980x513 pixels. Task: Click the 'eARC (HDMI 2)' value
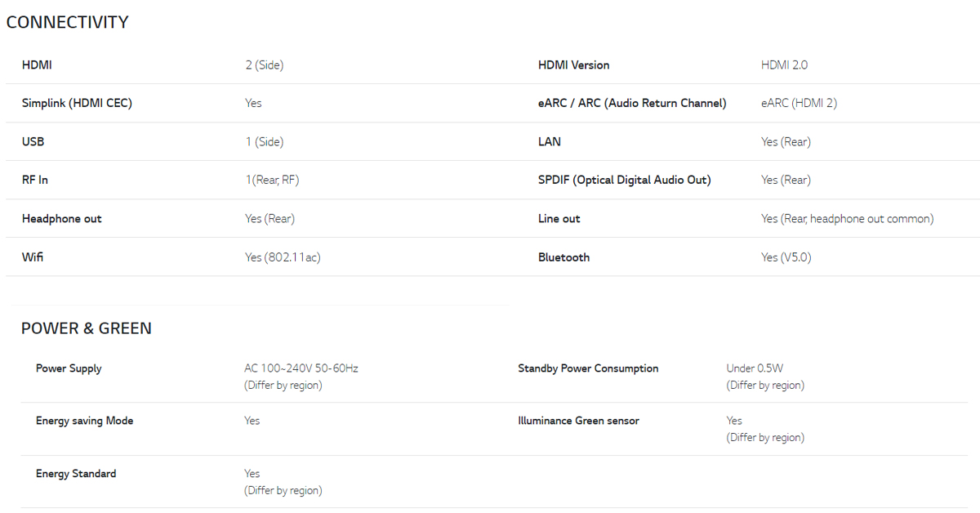(x=799, y=104)
